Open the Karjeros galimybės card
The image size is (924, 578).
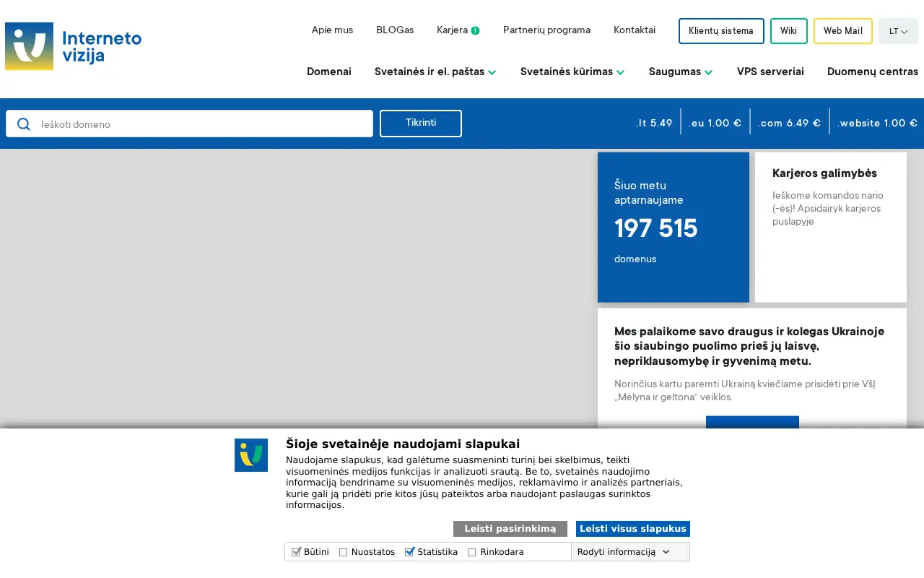pyautogui.click(x=831, y=227)
